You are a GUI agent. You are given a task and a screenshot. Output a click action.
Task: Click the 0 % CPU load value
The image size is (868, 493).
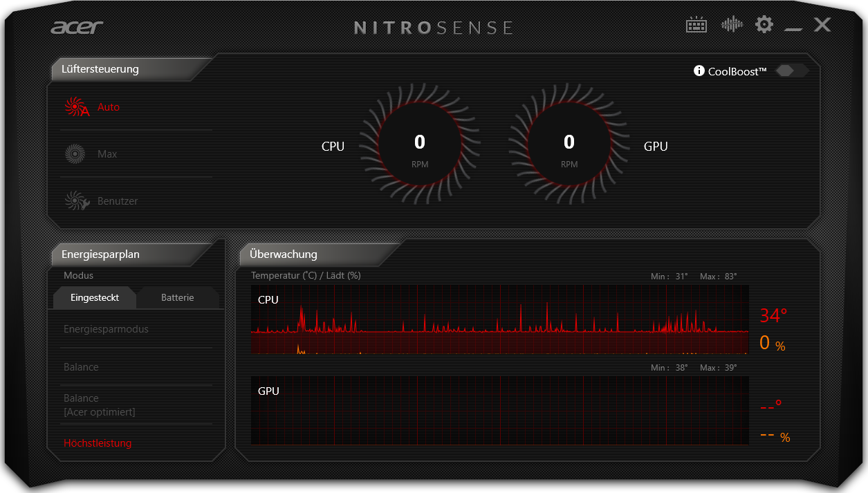pyautogui.click(x=772, y=343)
